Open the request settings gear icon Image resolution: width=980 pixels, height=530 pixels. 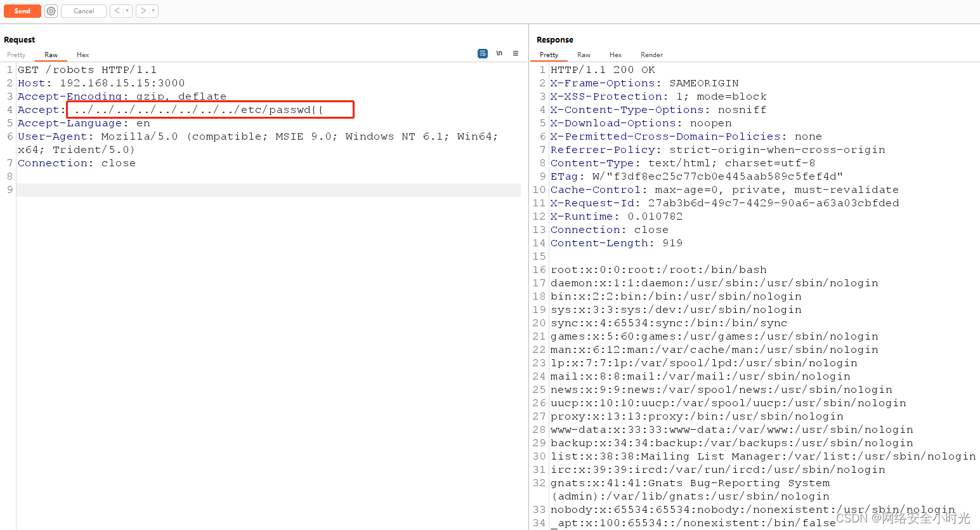point(51,11)
